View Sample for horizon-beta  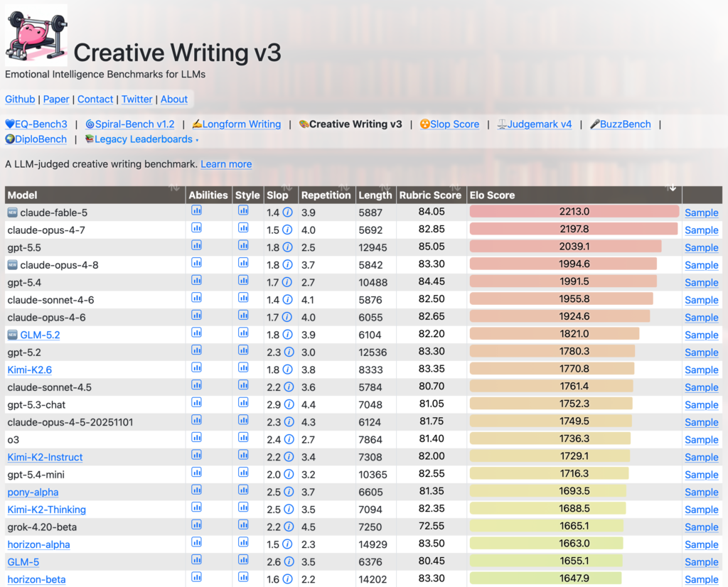click(702, 580)
